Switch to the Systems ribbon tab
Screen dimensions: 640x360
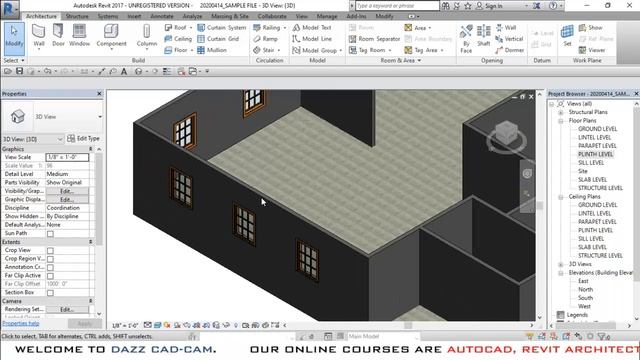[108, 16]
